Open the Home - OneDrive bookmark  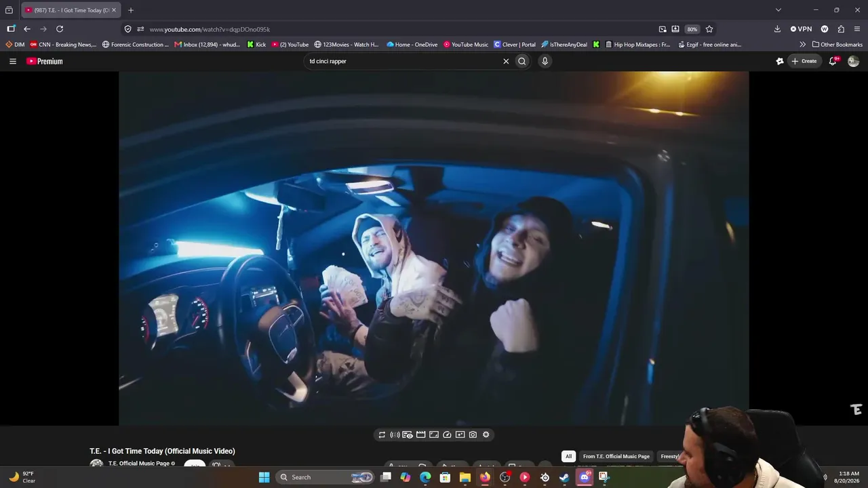[412, 45]
